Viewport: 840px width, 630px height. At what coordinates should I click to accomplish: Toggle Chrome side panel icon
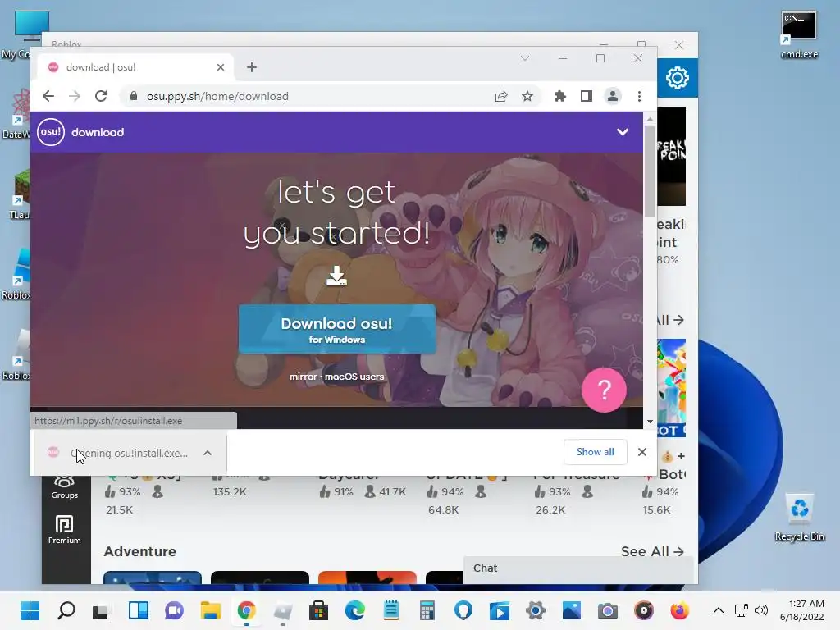pyautogui.click(x=586, y=97)
